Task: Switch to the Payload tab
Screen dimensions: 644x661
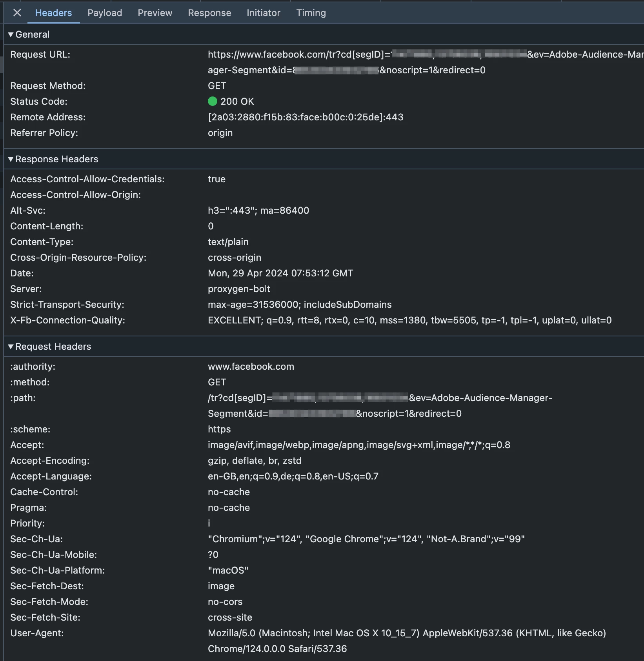Action: [x=105, y=13]
